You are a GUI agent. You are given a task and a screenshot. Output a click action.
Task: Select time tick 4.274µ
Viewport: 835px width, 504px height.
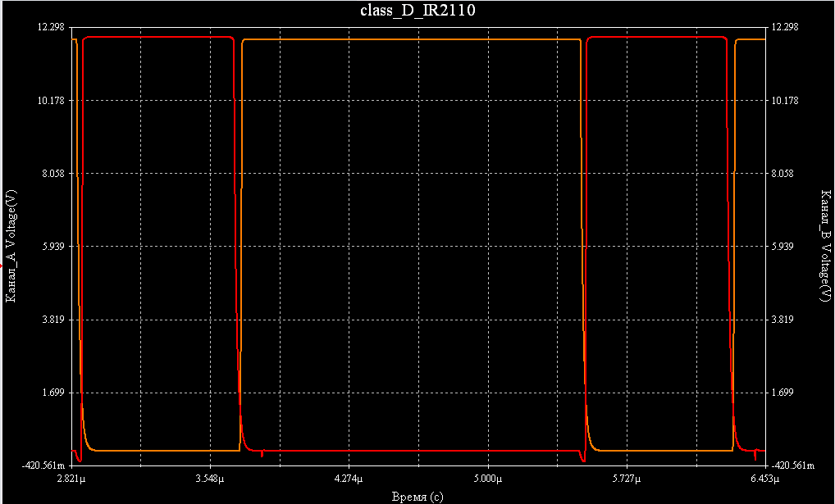(349, 479)
